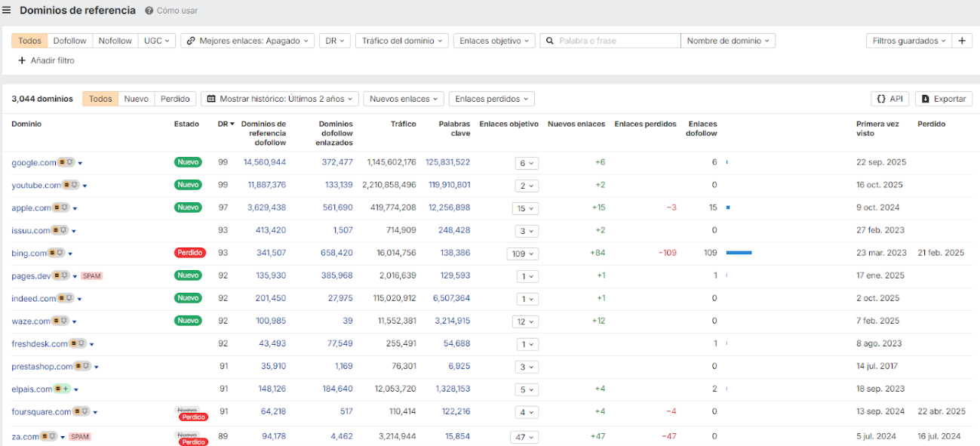Switch to the Nuevo domains tab
Screen dimensions: 980x446
pyautogui.click(x=136, y=99)
